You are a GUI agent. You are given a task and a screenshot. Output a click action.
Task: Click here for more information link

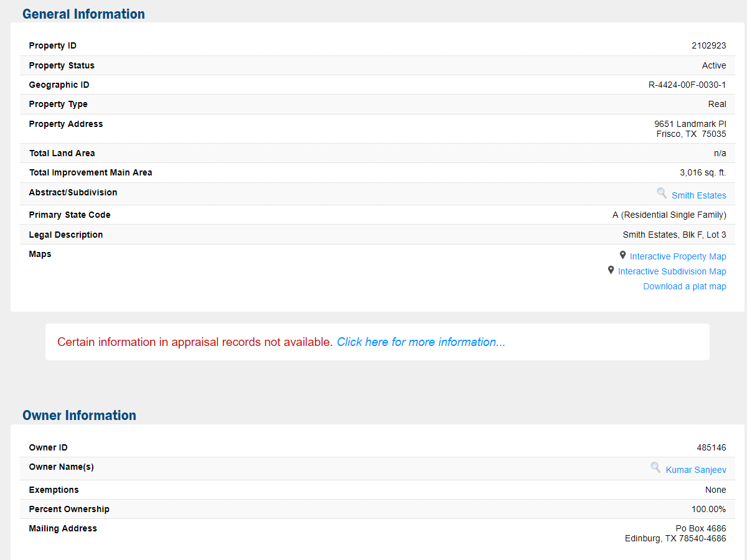pos(421,342)
